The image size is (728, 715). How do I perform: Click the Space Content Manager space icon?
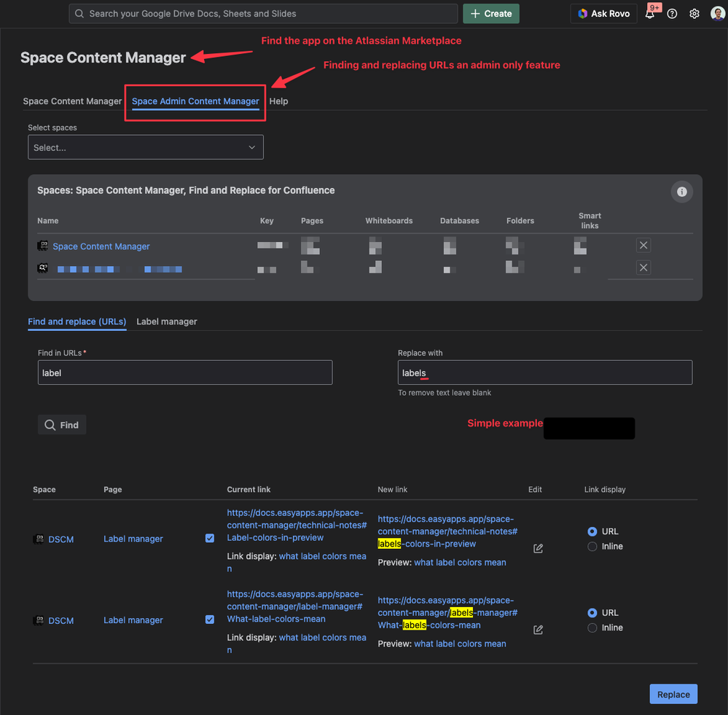coord(43,246)
